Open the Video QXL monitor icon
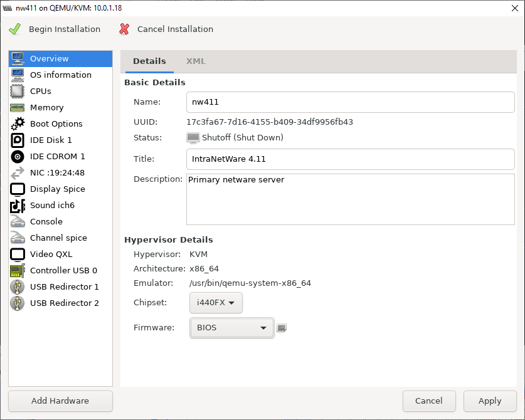The image size is (525, 420). pyautogui.click(x=18, y=255)
